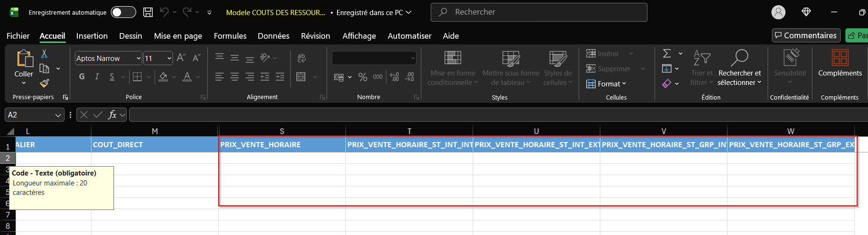Open the font name dropdown Aptos Narrow
868x235 pixels.
coord(139,58)
